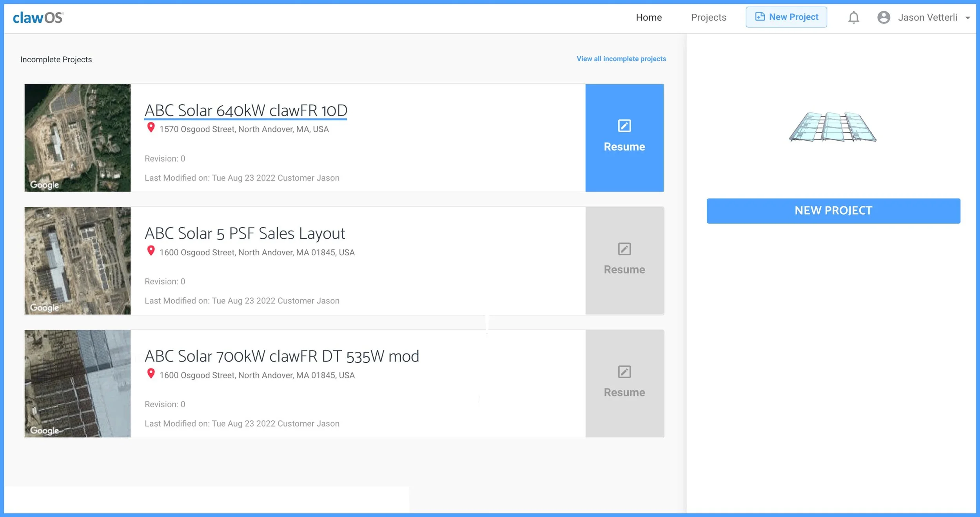The height and width of the screenshot is (517, 980).
Task: Open Jason Vetterli user menu
Action: point(927,18)
